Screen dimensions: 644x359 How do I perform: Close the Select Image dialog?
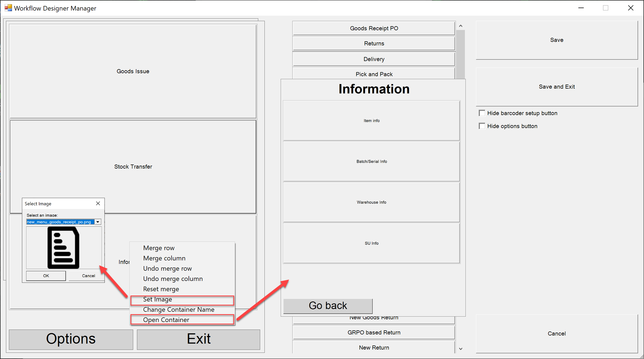pos(98,203)
